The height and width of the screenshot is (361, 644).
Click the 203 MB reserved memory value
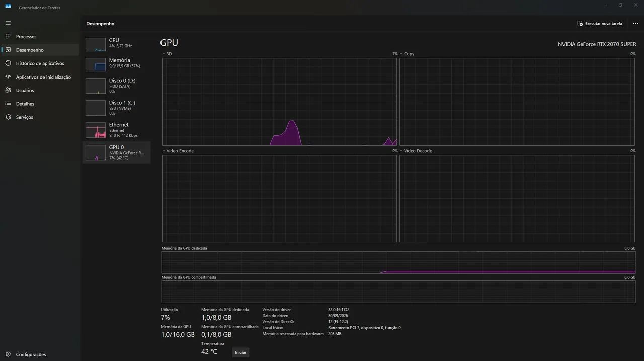335,334
